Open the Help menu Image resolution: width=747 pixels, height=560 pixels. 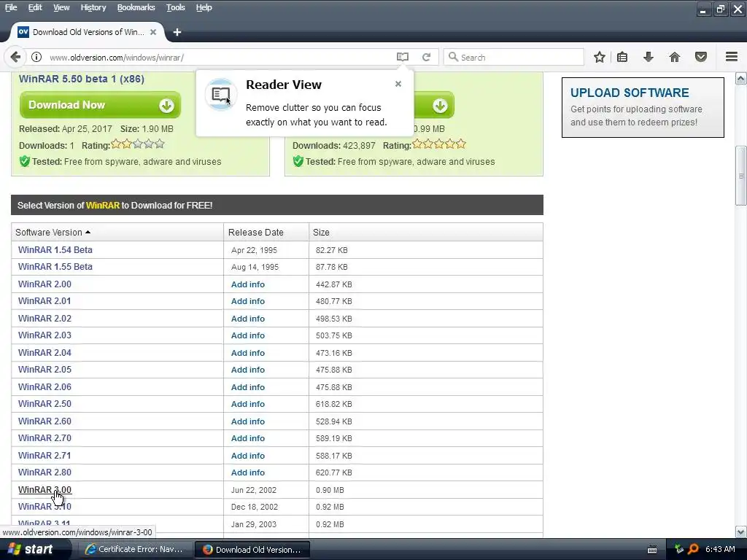(204, 7)
